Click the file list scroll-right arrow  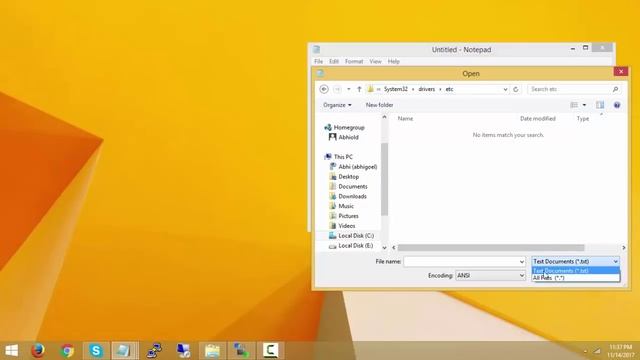623,248
